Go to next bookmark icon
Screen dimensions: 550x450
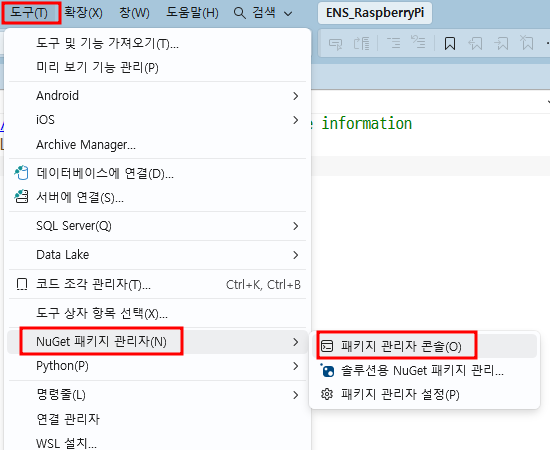click(501, 43)
